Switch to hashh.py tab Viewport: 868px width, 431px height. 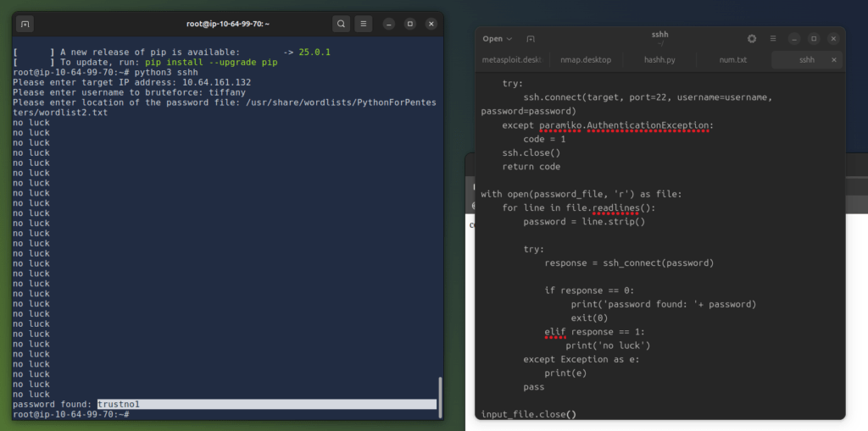659,60
